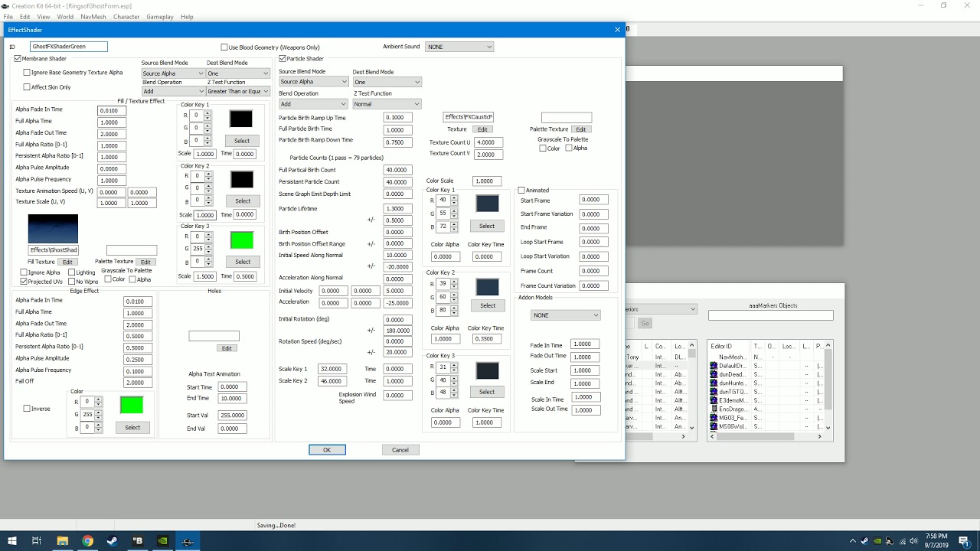Toggle the Particle Shader checkbox
The image size is (980, 551).
pyautogui.click(x=283, y=59)
